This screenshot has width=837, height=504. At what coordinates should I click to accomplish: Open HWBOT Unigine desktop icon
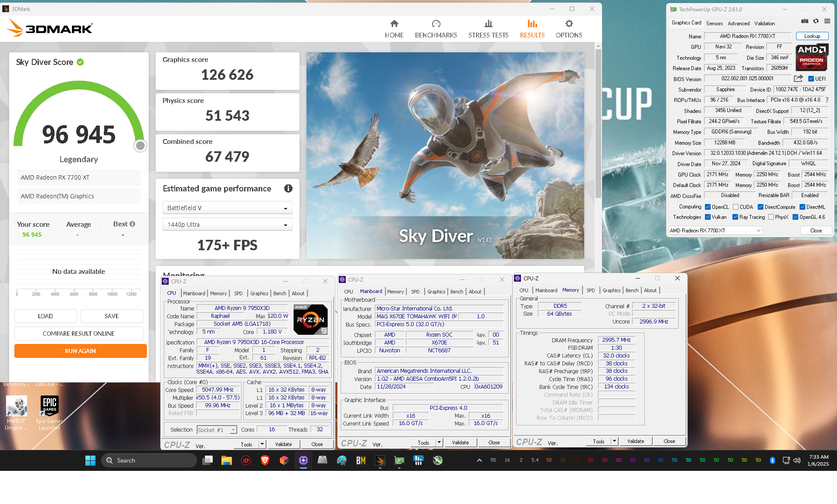(x=17, y=413)
